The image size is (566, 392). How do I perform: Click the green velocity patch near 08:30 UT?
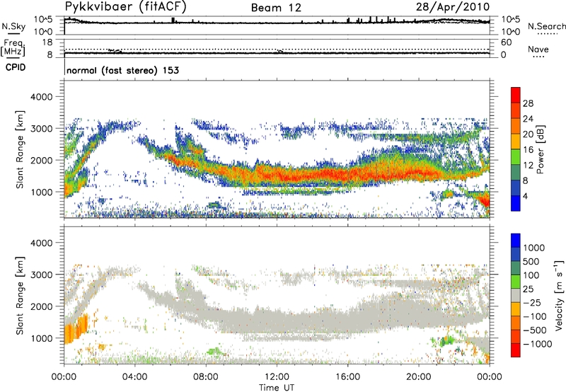pos(214,351)
